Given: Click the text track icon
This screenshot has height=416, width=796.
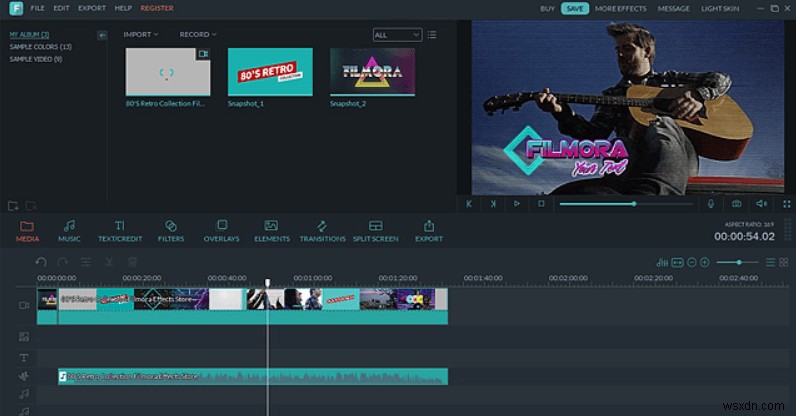Looking at the screenshot, I should 24,358.
